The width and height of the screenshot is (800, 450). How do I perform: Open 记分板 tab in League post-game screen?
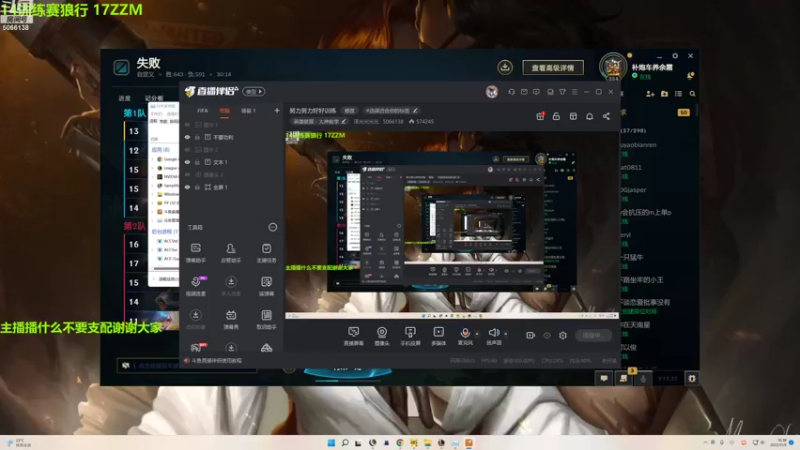(x=154, y=98)
